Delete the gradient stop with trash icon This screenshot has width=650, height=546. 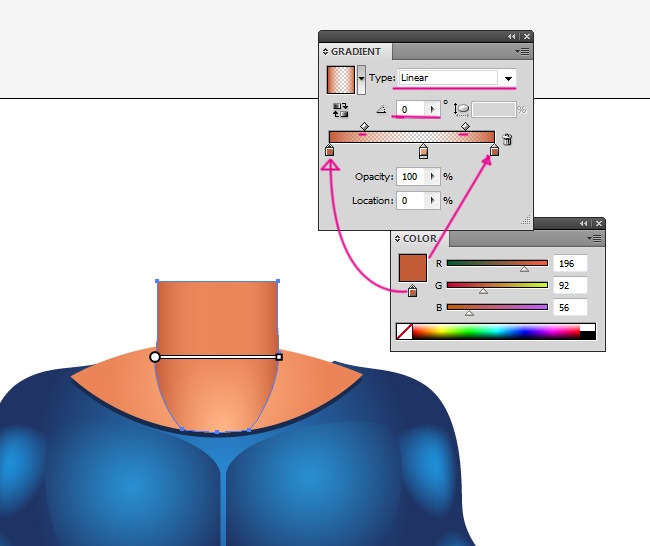pyautogui.click(x=507, y=140)
